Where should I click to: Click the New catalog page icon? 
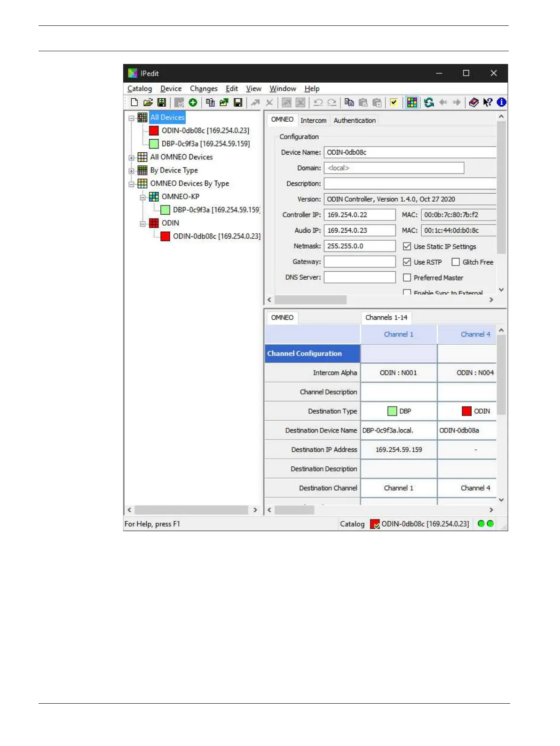point(134,102)
